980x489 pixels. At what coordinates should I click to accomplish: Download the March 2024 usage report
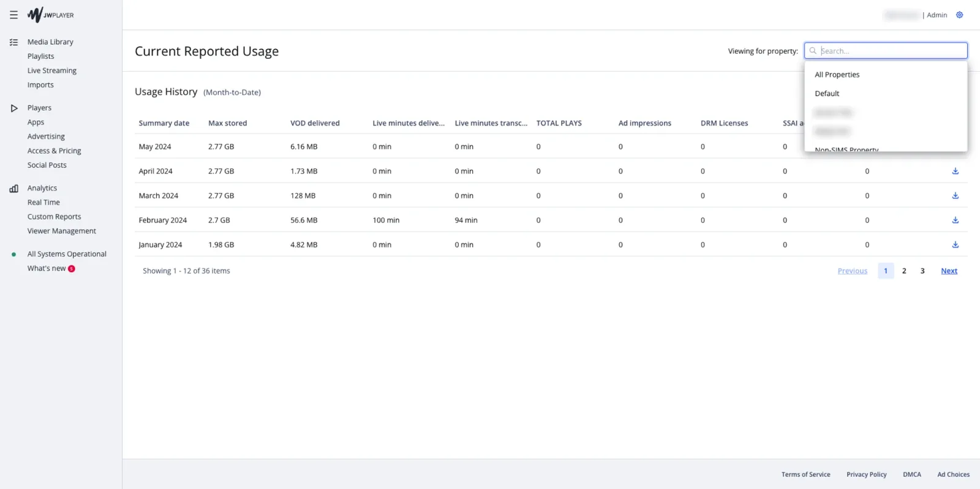pyautogui.click(x=955, y=195)
